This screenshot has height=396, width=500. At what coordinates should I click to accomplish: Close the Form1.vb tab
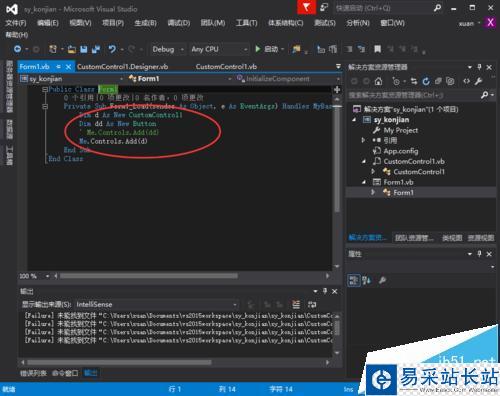[68, 67]
